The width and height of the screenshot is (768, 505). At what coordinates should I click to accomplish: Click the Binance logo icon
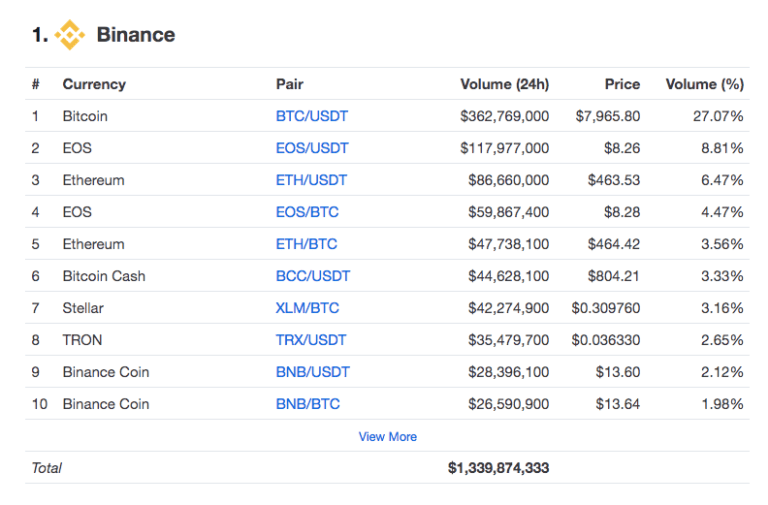click(70, 35)
